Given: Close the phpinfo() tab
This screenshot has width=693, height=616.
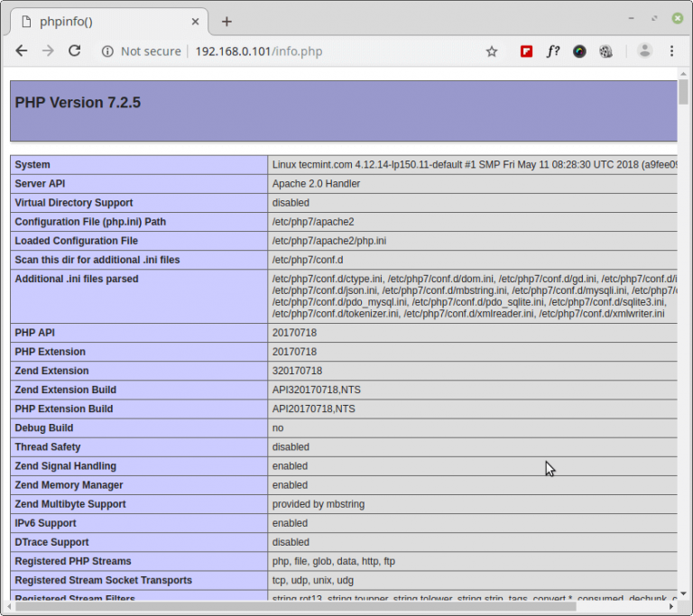Looking at the screenshot, I should click(x=196, y=22).
